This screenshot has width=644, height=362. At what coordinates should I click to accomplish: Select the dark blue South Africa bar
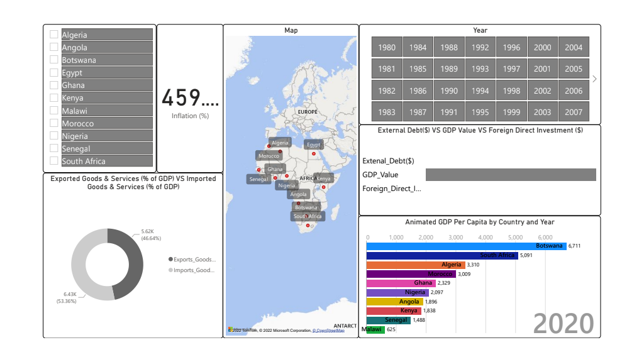click(x=442, y=255)
